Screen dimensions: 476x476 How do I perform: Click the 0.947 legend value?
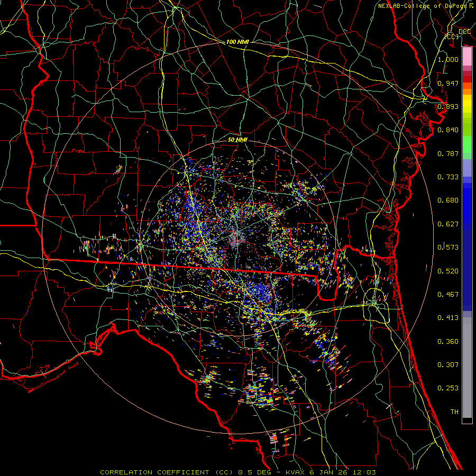(448, 83)
